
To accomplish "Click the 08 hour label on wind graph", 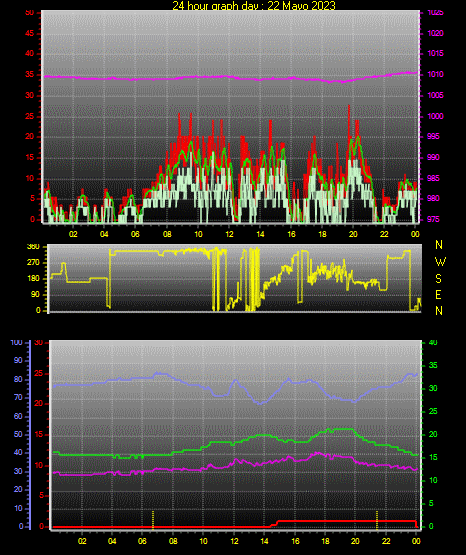I will (167, 234).
